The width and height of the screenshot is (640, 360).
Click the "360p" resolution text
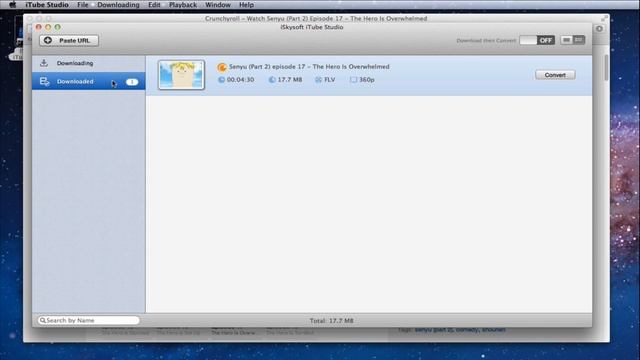[x=367, y=80]
